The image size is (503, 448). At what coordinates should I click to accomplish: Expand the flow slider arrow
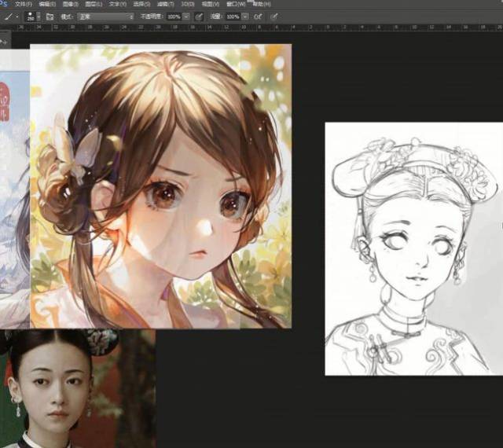pyautogui.click(x=245, y=17)
